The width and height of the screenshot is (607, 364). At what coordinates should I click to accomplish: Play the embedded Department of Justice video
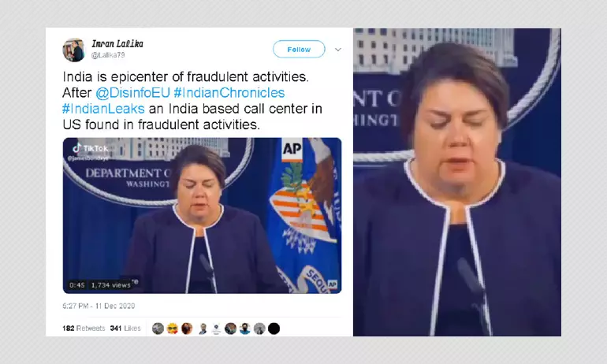click(202, 215)
